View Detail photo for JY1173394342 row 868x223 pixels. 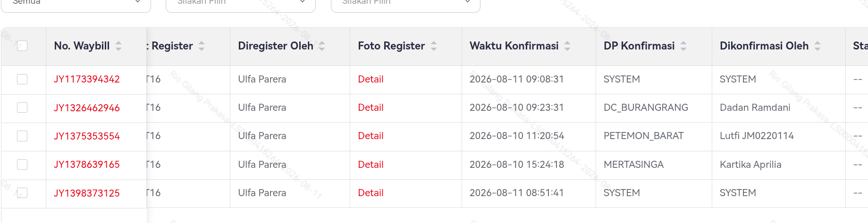pos(371,79)
